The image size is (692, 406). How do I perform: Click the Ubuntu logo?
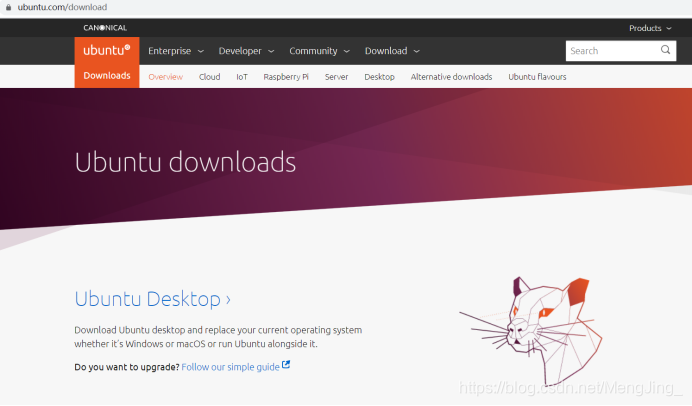107,50
